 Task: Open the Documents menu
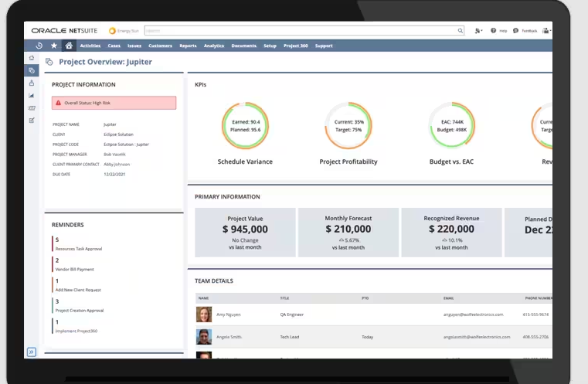click(x=243, y=46)
